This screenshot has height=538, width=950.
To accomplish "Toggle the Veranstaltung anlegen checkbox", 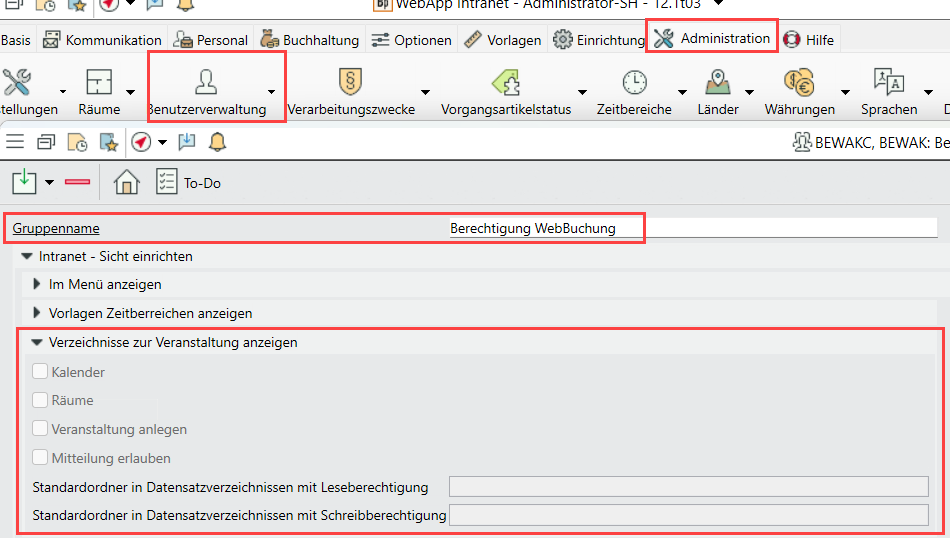I will tap(40, 429).
